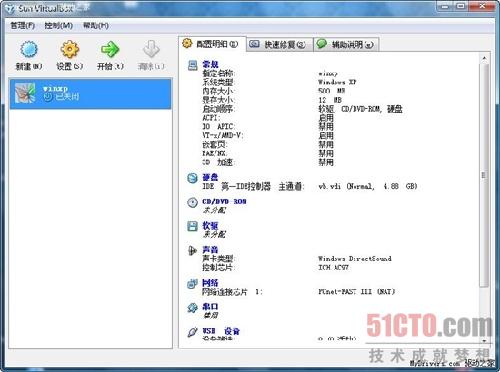The height and width of the screenshot is (372, 500).
Task: Click the ACPI label row
Action: point(211,118)
